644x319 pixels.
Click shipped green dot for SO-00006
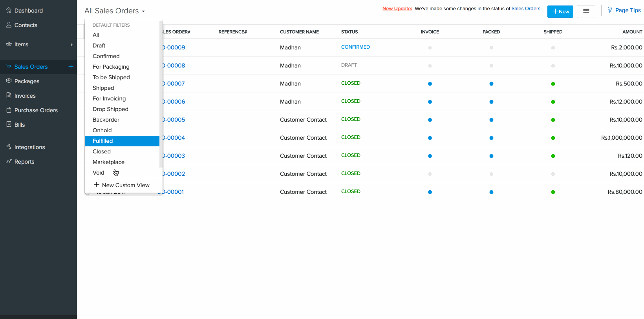(553, 102)
